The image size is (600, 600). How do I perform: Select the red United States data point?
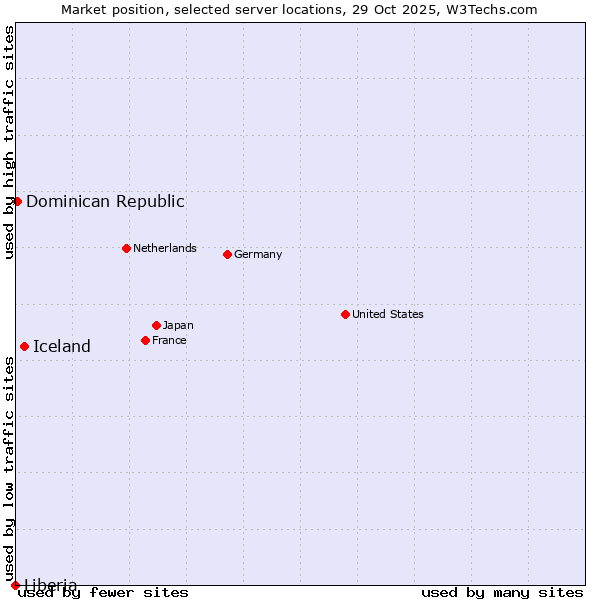coord(345,314)
